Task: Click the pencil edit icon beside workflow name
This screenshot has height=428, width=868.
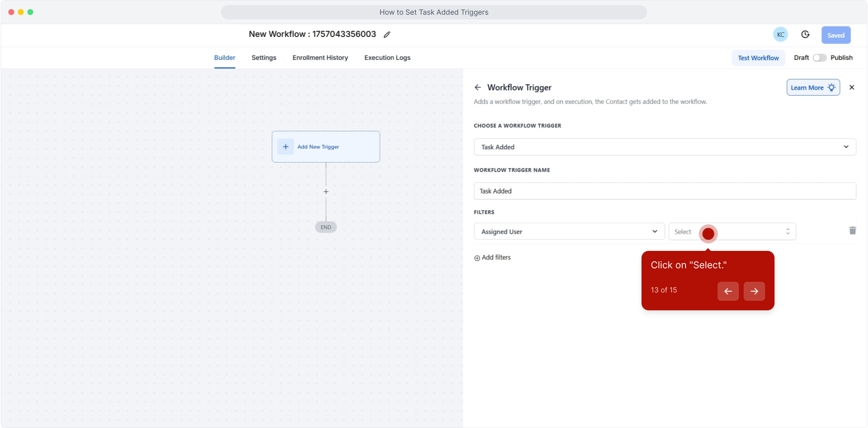Action: (x=387, y=34)
